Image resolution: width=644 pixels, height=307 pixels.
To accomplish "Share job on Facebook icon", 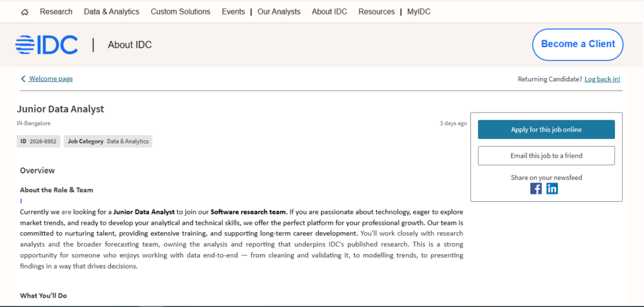I will tap(536, 189).
